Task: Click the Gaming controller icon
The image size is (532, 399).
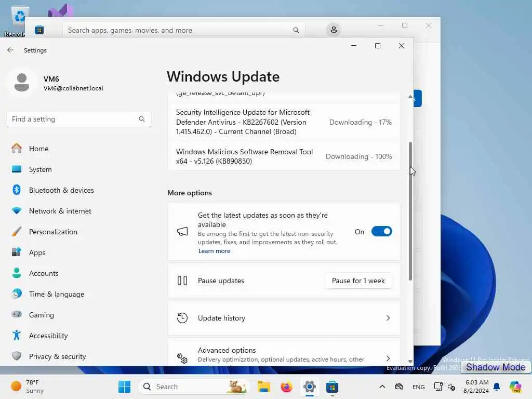Action: (17, 314)
